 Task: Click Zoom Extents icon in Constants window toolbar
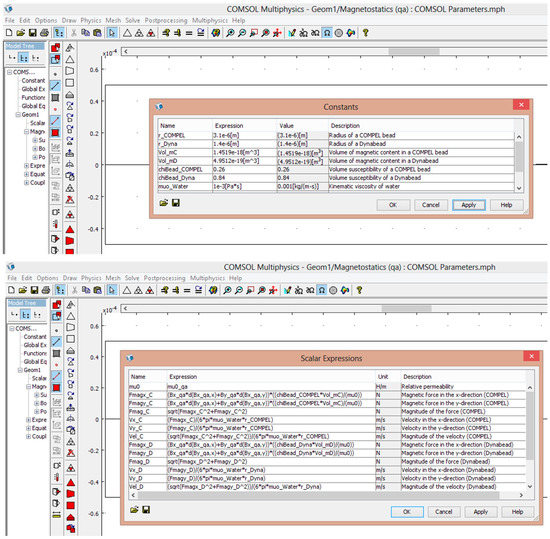[277, 33]
